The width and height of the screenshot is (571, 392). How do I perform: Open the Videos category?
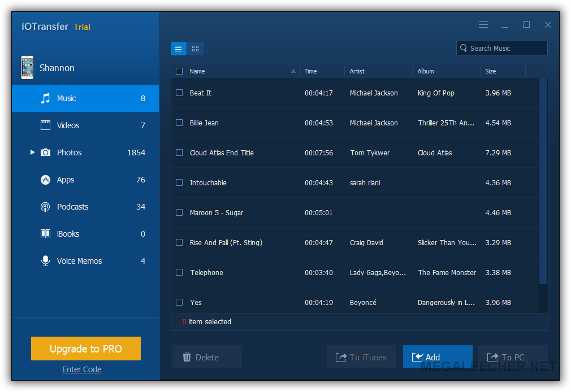[x=85, y=125]
